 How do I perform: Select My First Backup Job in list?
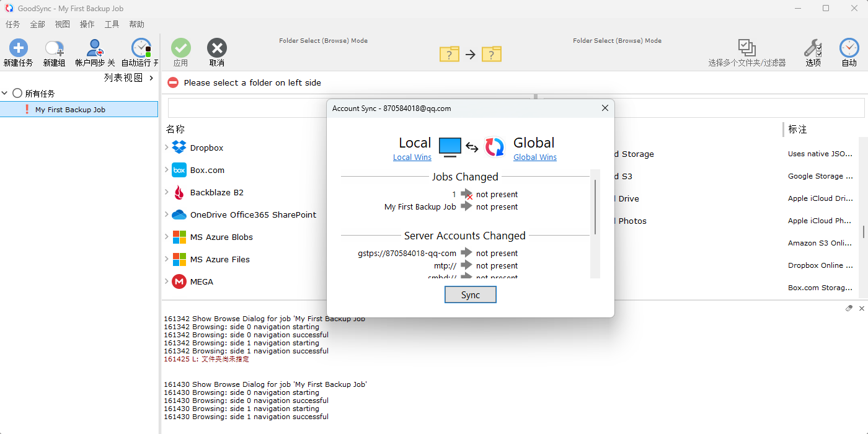pyautogui.click(x=70, y=110)
